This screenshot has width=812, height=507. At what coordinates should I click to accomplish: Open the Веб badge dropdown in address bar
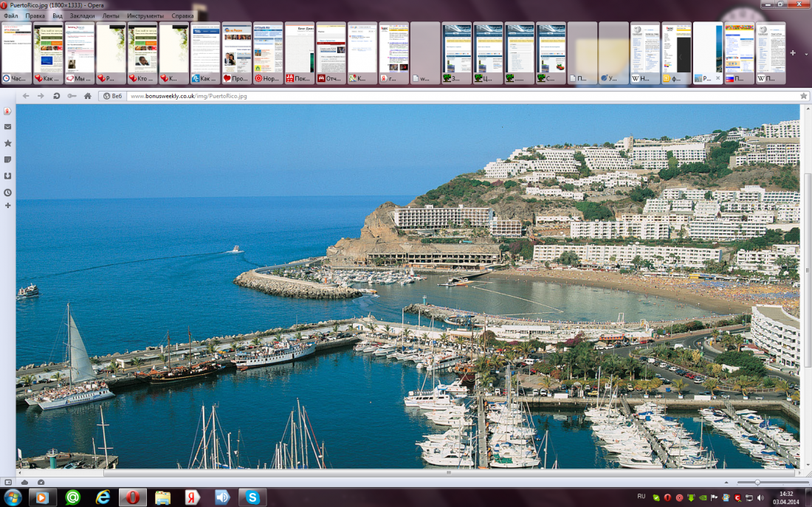click(111, 95)
